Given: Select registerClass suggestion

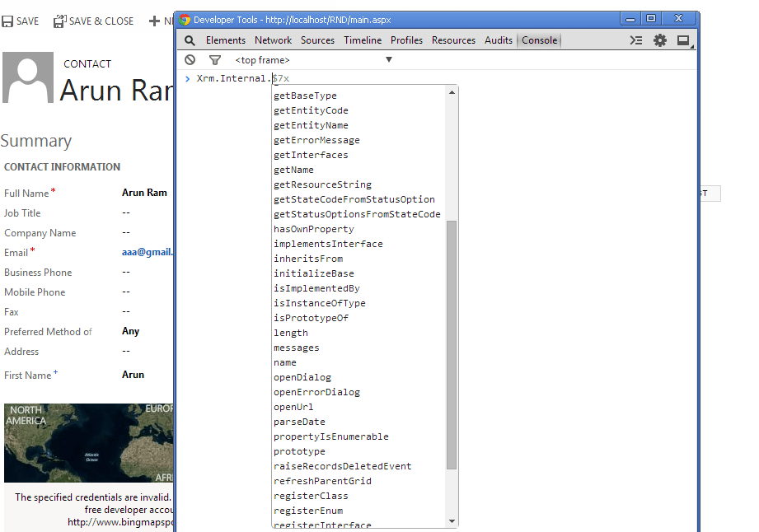Looking at the screenshot, I should click(311, 497).
